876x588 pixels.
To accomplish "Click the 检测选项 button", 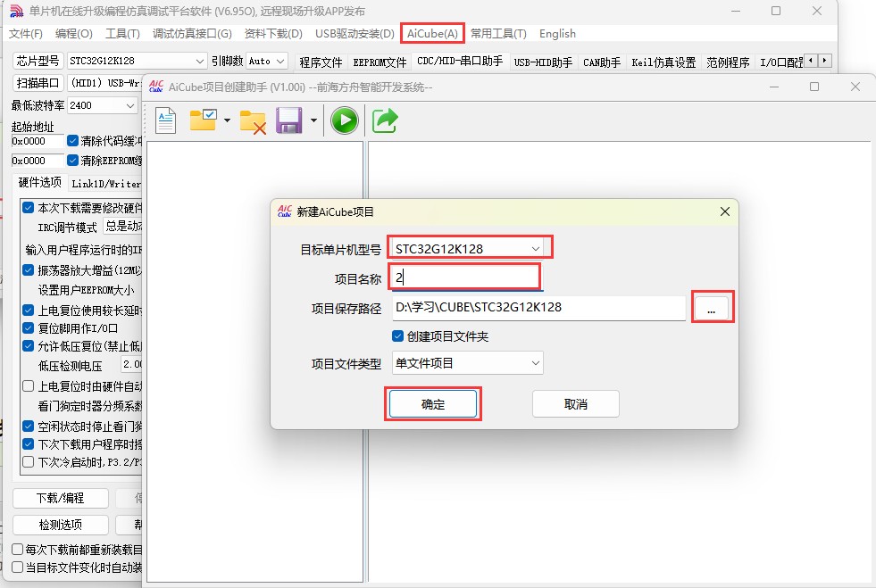I will click(x=61, y=525).
